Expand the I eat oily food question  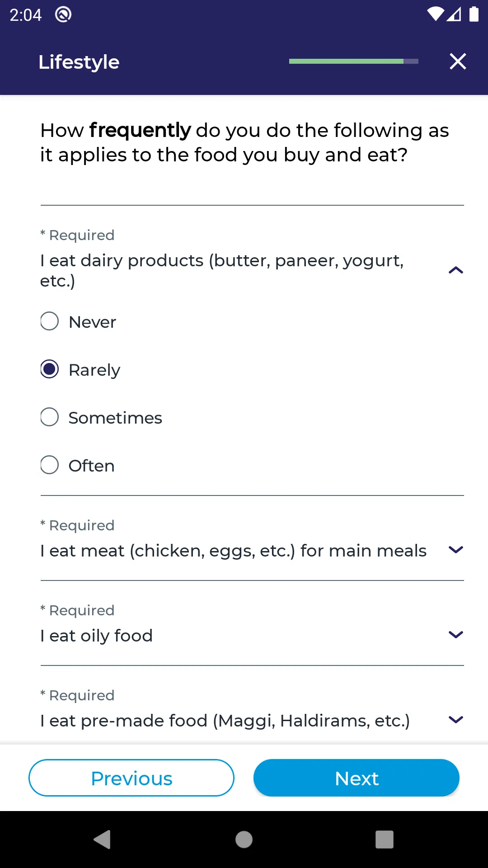coord(456,635)
